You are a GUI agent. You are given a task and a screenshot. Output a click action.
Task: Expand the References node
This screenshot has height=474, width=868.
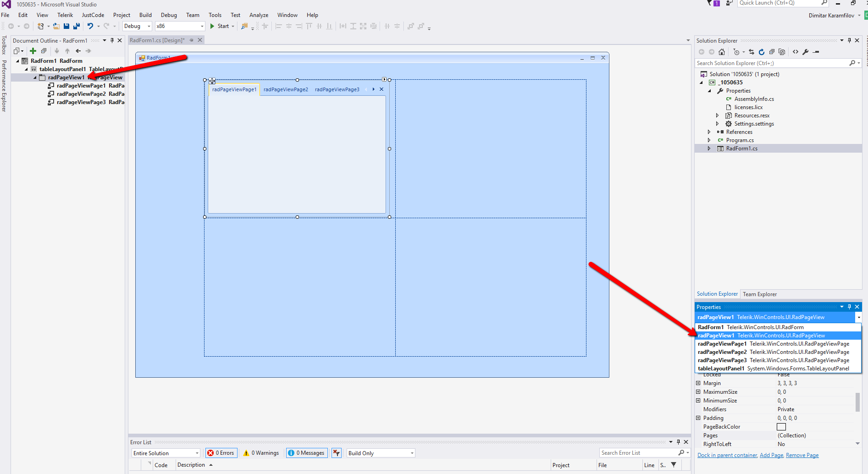[x=709, y=132]
